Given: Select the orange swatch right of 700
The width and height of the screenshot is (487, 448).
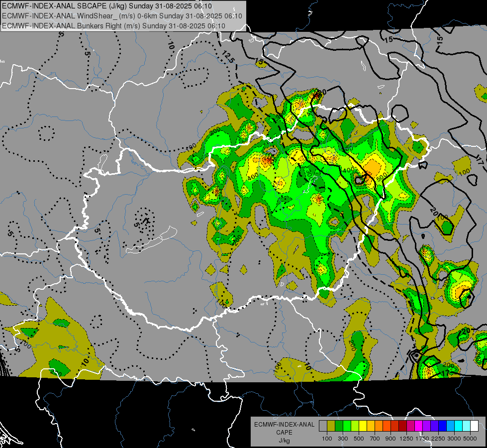Looking at the screenshot, I should click(379, 426).
